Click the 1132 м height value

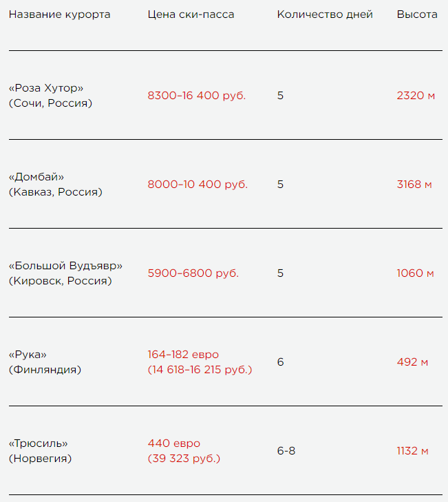(412, 451)
